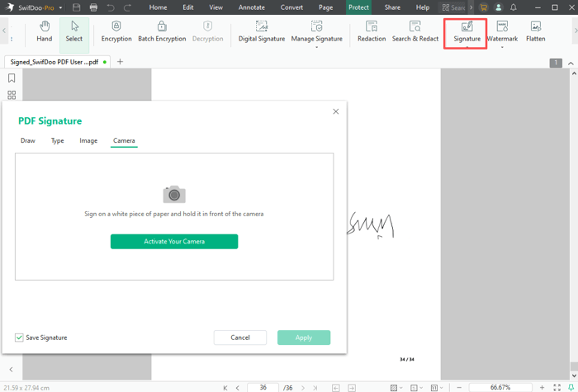Open the shopping cart icon
The image size is (578, 392).
click(x=484, y=7)
